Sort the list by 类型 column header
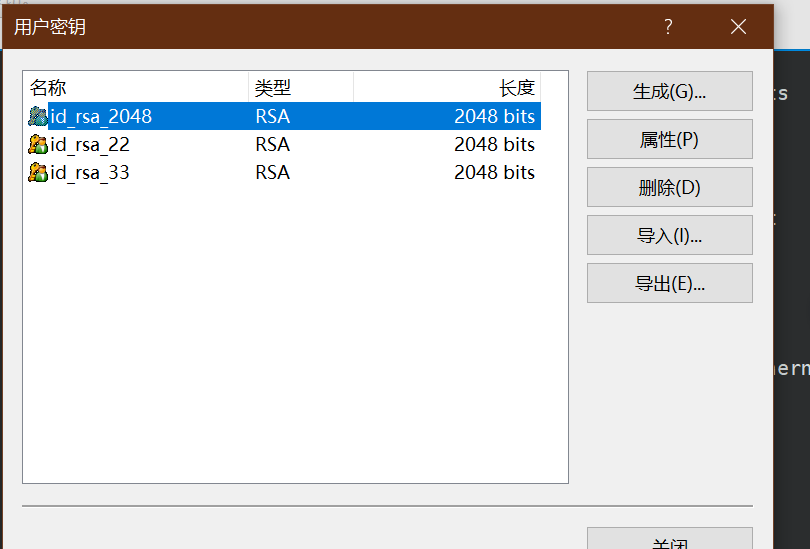This screenshot has height=549, width=810. point(301,87)
